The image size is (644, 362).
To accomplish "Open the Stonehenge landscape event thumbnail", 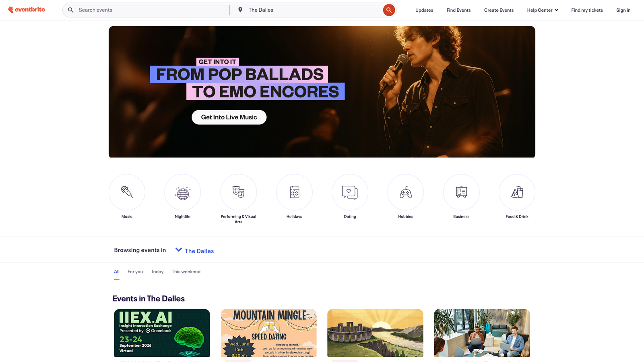I will pos(375,333).
